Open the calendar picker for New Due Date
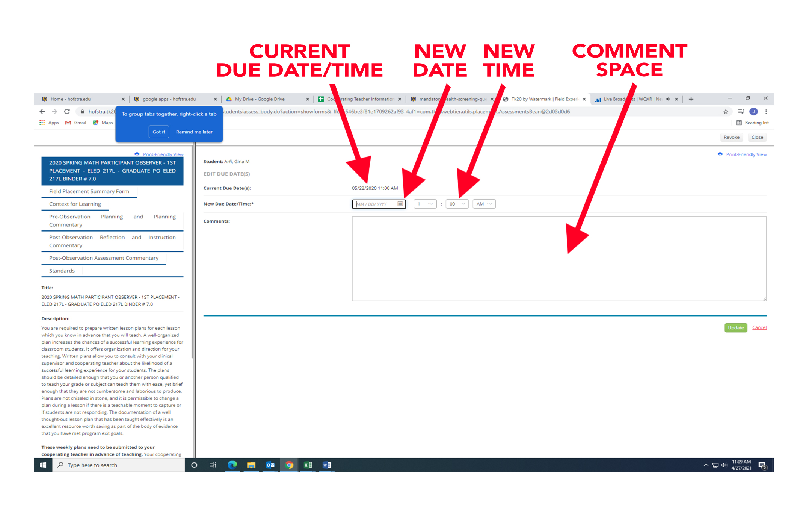812x515 pixels. tap(400, 204)
